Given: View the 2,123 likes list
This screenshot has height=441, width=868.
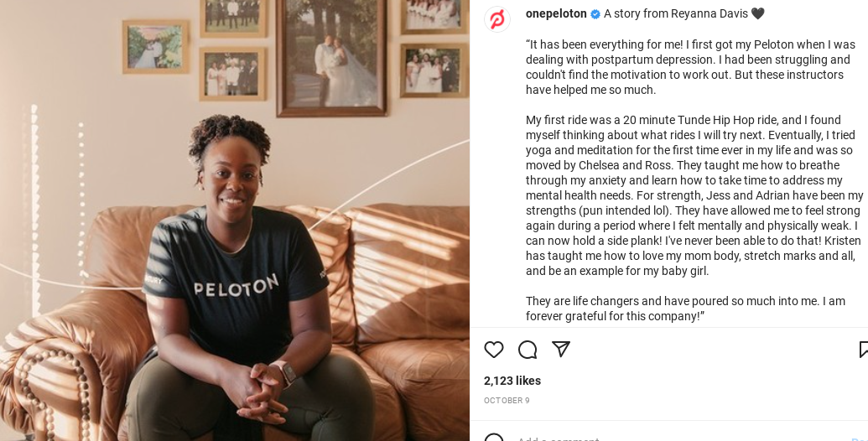Looking at the screenshot, I should click(512, 381).
